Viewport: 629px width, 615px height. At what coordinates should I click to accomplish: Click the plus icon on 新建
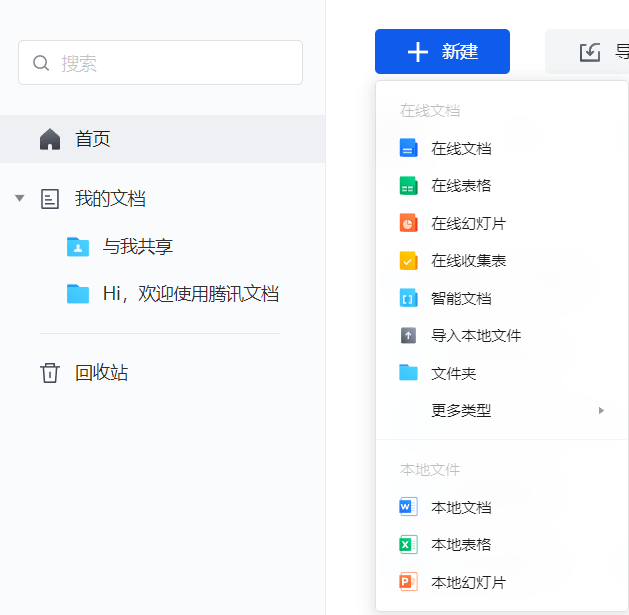(418, 52)
